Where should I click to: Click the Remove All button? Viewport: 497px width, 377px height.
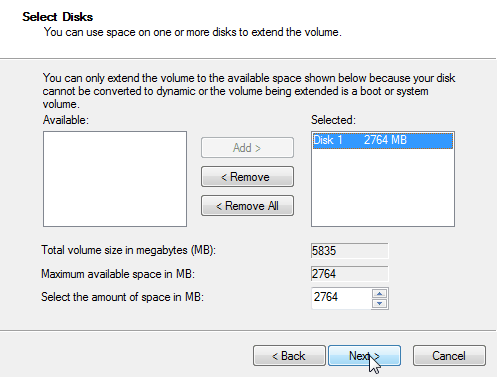coord(247,206)
